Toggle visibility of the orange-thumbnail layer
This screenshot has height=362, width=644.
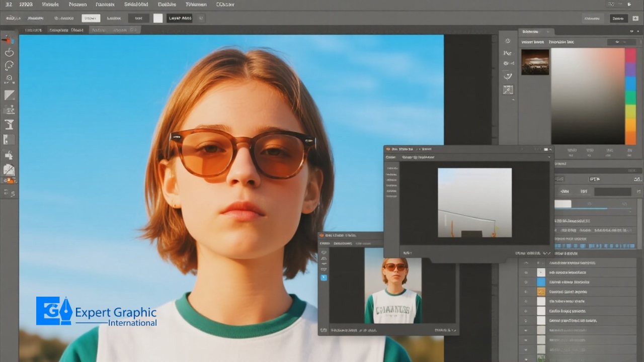pos(526,292)
